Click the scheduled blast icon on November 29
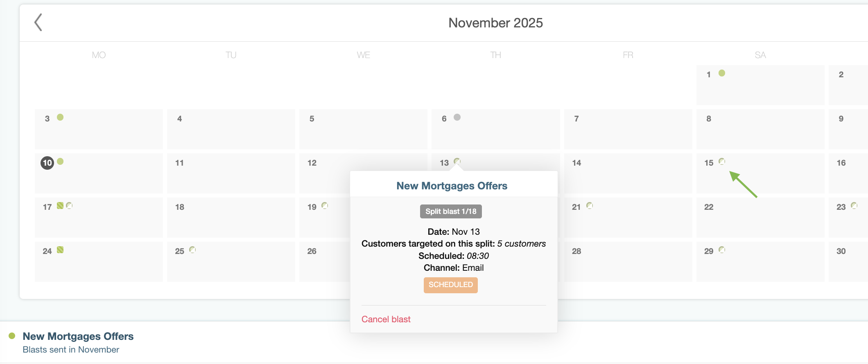 point(722,249)
